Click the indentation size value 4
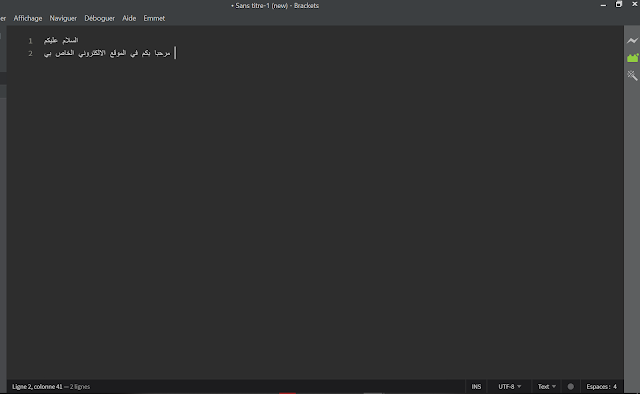The height and width of the screenshot is (394, 640). point(615,386)
